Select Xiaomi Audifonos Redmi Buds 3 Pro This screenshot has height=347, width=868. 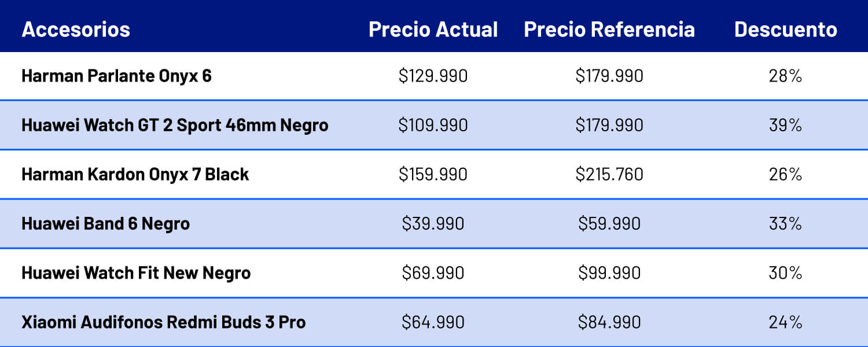[x=163, y=322]
